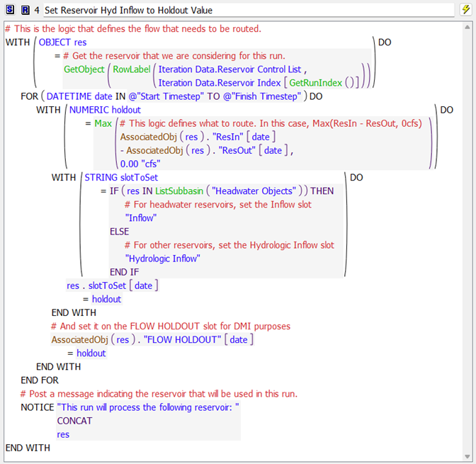The height and width of the screenshot is (464, 476).
Task: Click the R rule icon
Action: pos(25,11)
